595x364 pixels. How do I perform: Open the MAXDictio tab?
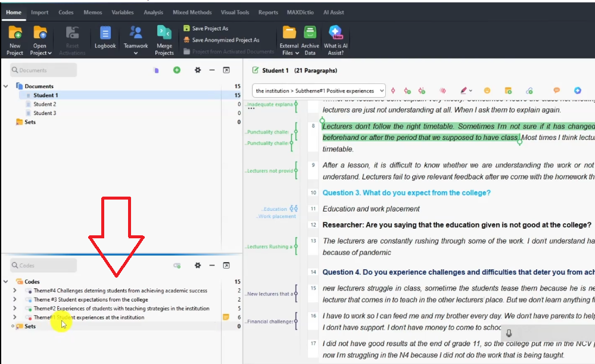[x=300, y=12]
